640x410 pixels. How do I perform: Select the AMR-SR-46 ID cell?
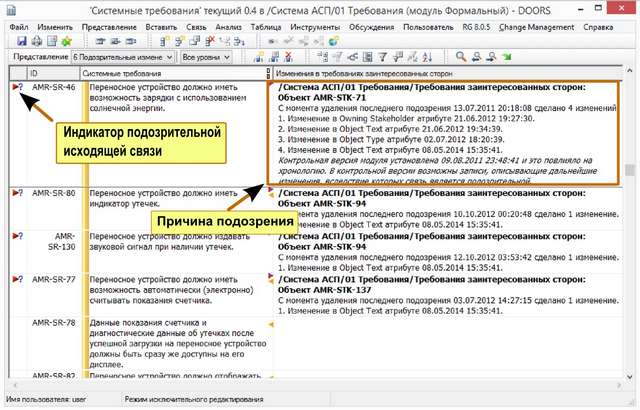tap(53, 87)
